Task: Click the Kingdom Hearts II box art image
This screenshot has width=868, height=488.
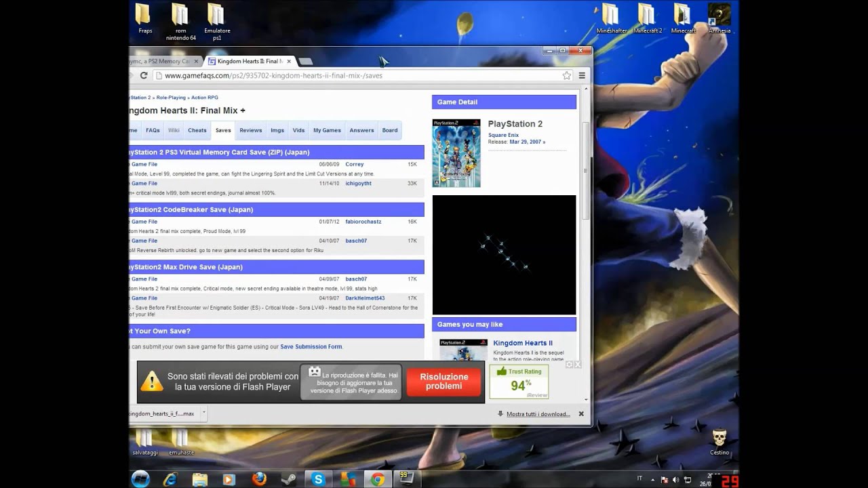Action: click(x=456, y=153)
